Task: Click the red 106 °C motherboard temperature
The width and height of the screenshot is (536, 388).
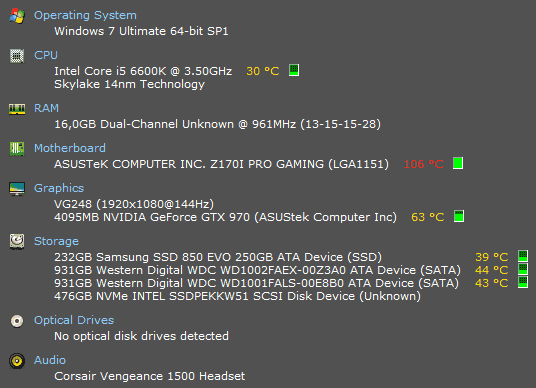Action: point(424,164)
